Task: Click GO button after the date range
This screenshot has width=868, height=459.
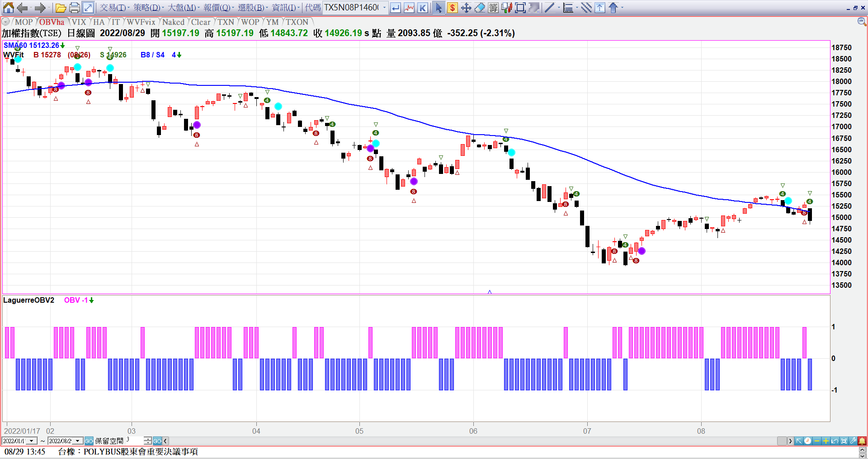Action: point(89,441)
